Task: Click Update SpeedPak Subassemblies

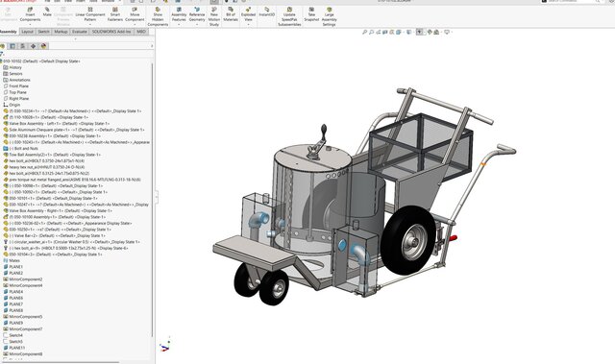Action: pyautogui.click(x=289, y=16)
